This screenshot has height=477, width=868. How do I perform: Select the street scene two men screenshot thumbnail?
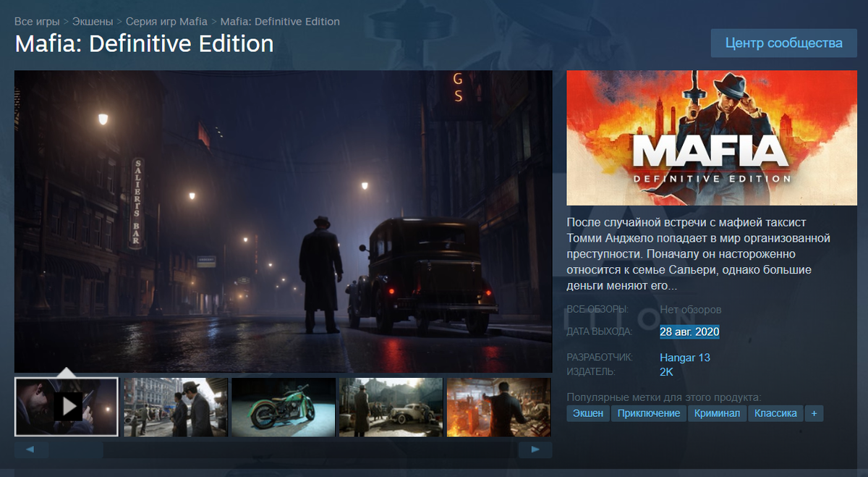pyautogui.click(x=176, y=407)
